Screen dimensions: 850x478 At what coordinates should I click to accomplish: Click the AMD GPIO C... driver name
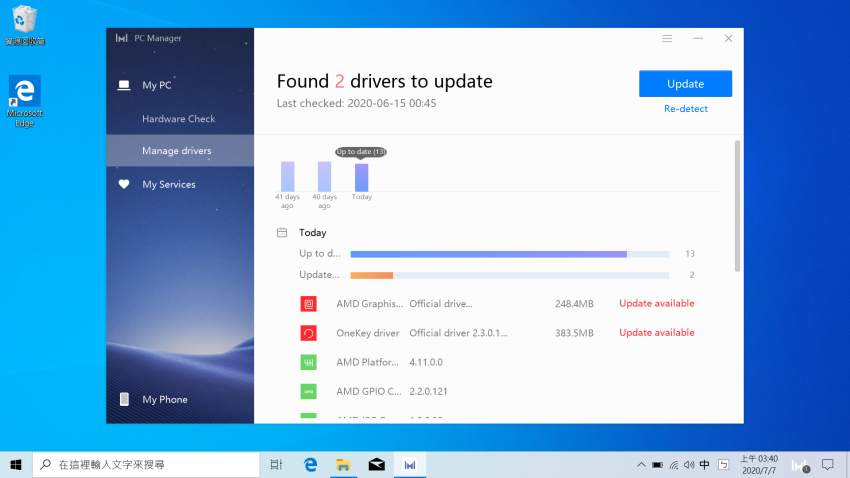pyautogui.click(x=369, y=391)
